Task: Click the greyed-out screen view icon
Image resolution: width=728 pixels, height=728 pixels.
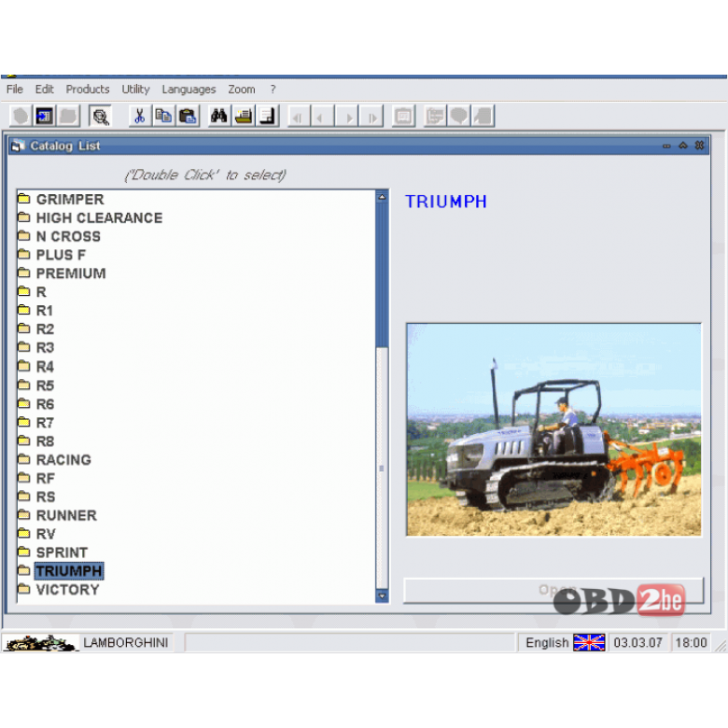Action: [x=403, y=116]
